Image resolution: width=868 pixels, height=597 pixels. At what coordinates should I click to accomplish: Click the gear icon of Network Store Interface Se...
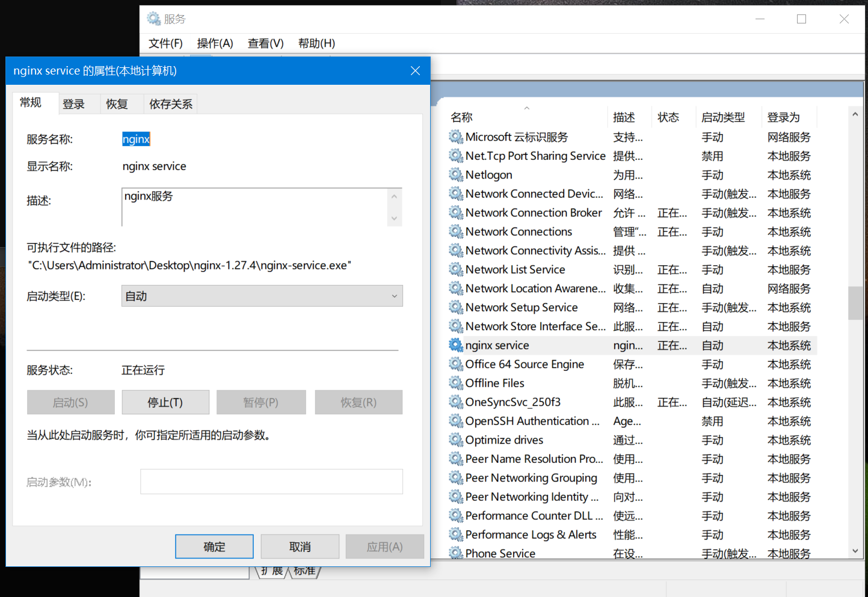point(456,326)
